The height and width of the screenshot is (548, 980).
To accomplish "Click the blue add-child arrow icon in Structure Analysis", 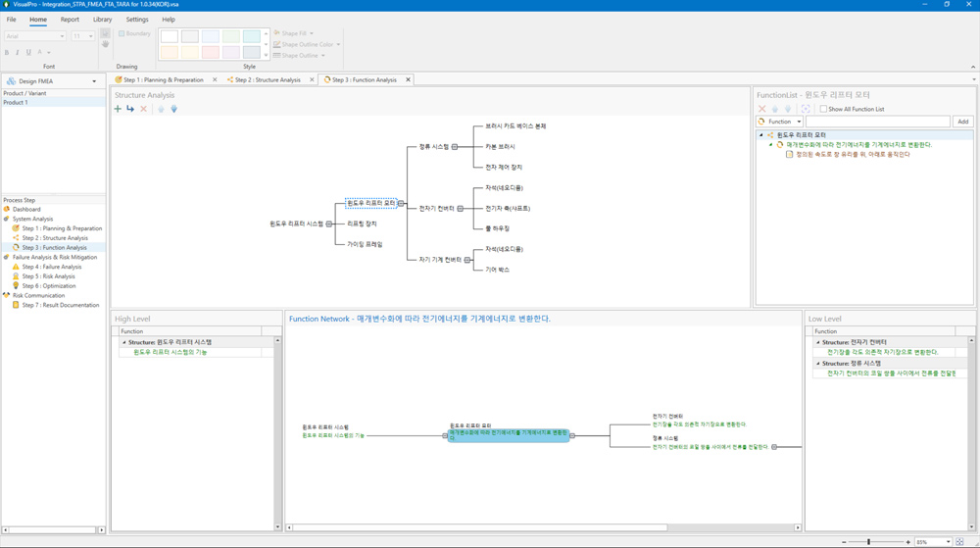I will point(130,109).
